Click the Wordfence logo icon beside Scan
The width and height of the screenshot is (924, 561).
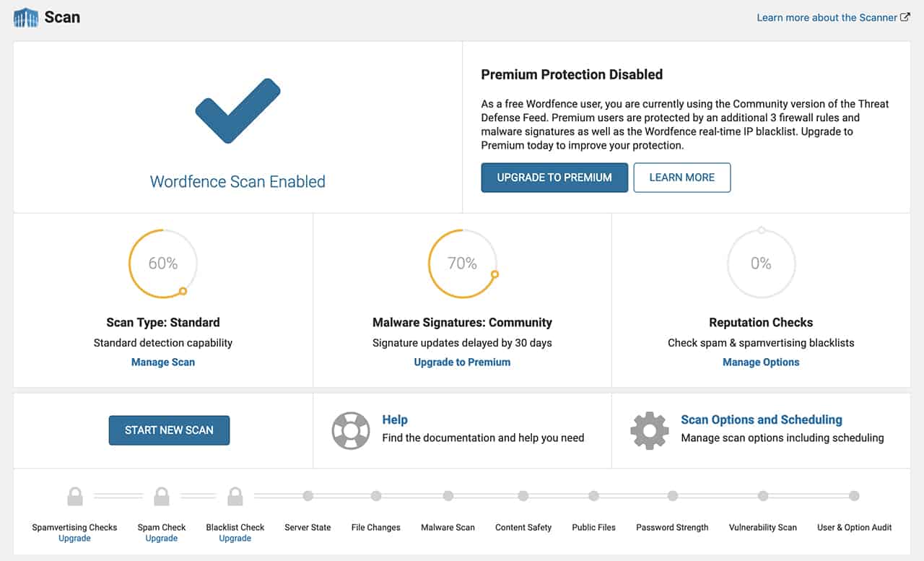tap(26, 17)
